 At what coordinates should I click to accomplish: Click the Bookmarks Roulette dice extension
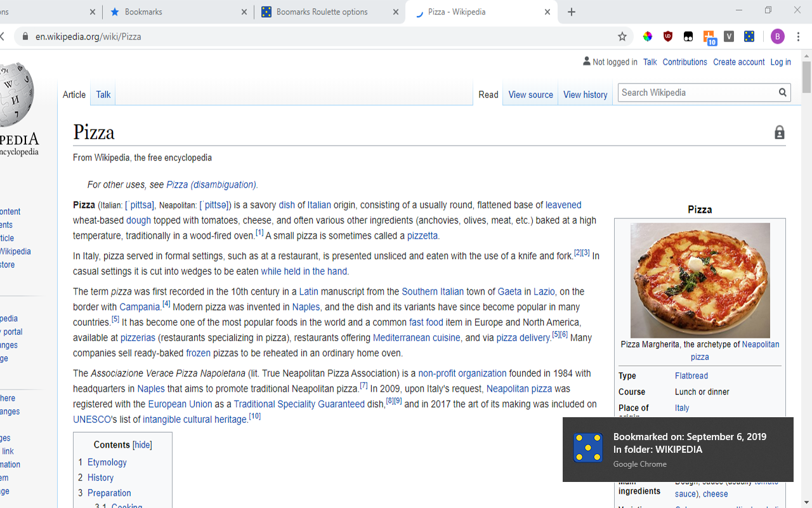point(749,37)
